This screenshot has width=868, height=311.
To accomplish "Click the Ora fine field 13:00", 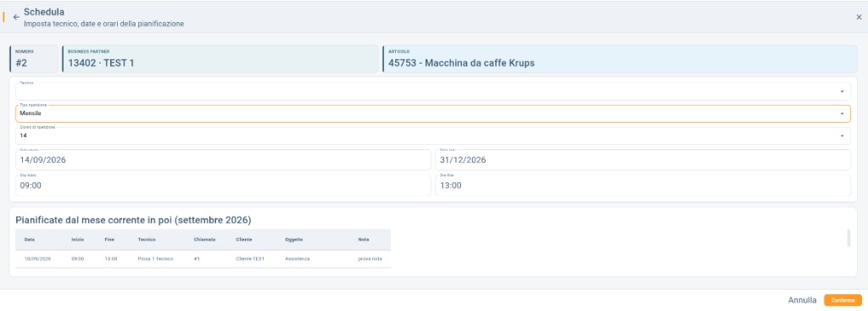I will click(643, 186).
